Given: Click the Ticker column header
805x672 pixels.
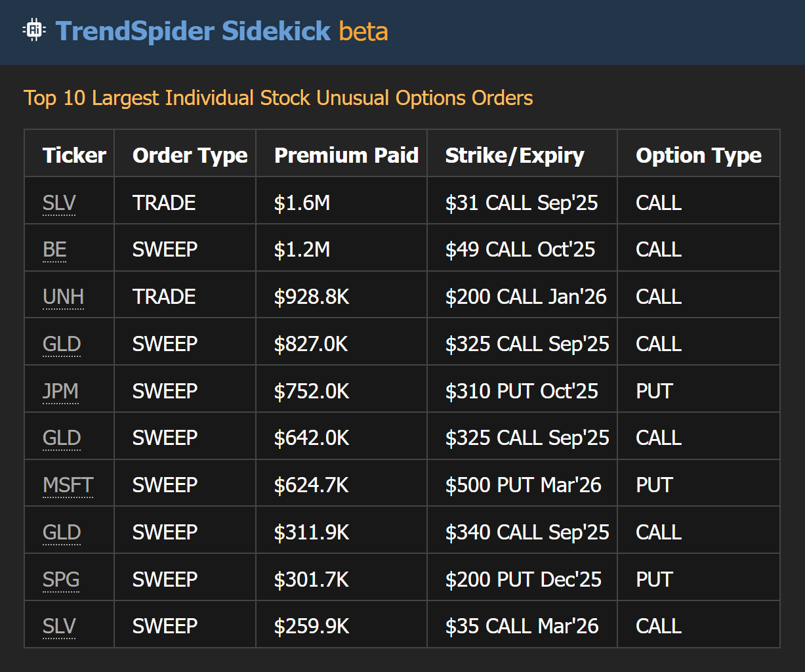Looking at the screenshot, I should click(74, 156).
